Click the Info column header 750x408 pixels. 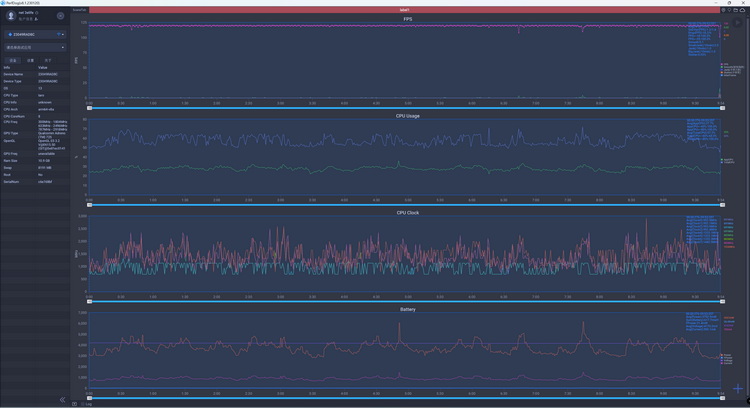coord(7,67)
